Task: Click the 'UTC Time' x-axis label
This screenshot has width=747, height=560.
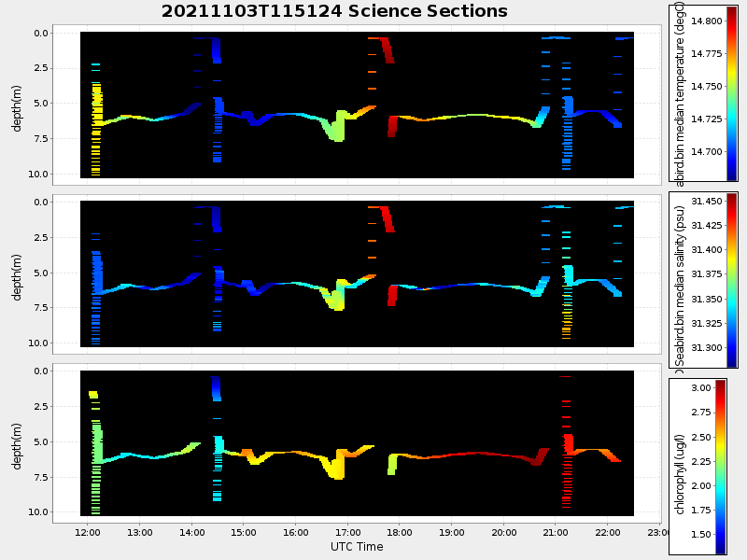Action: tap(357, 547)
